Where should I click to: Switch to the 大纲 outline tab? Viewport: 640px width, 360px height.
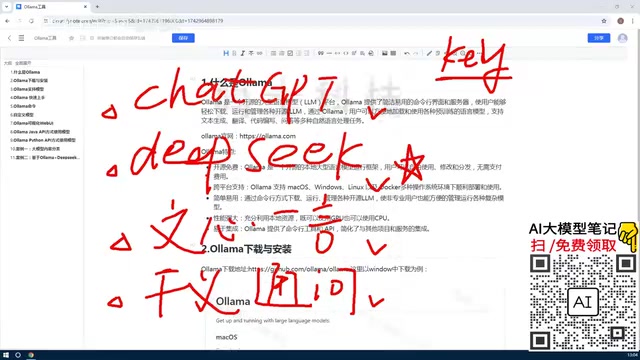(8, 63)
